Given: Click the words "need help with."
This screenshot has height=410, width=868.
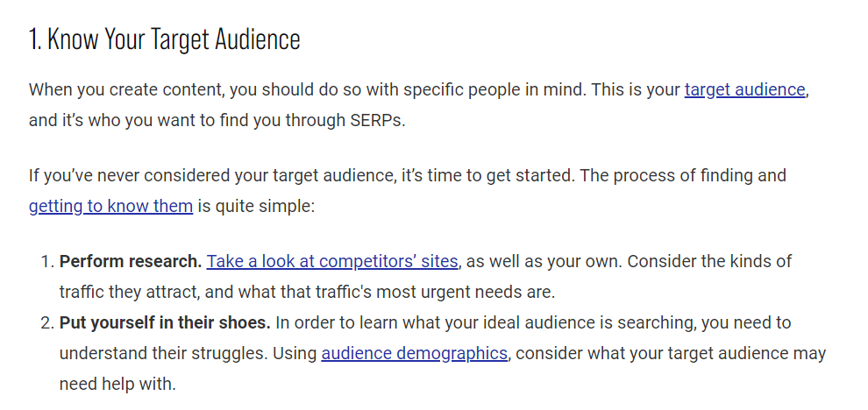Looking at the screenshot, I should [117, 385].
